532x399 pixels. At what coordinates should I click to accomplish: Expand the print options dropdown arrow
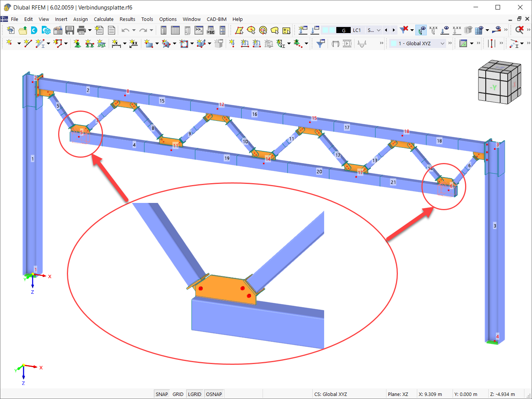tap(90, 30)
